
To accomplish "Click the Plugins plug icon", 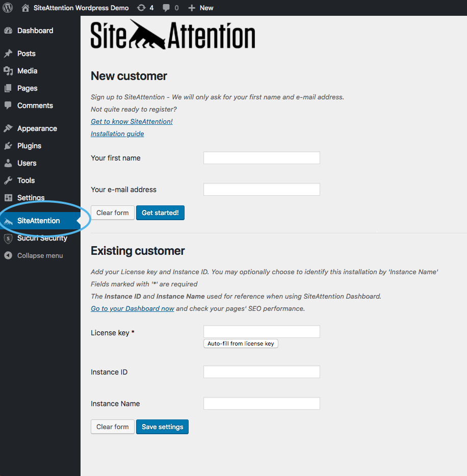I will [x=8, y=146].
